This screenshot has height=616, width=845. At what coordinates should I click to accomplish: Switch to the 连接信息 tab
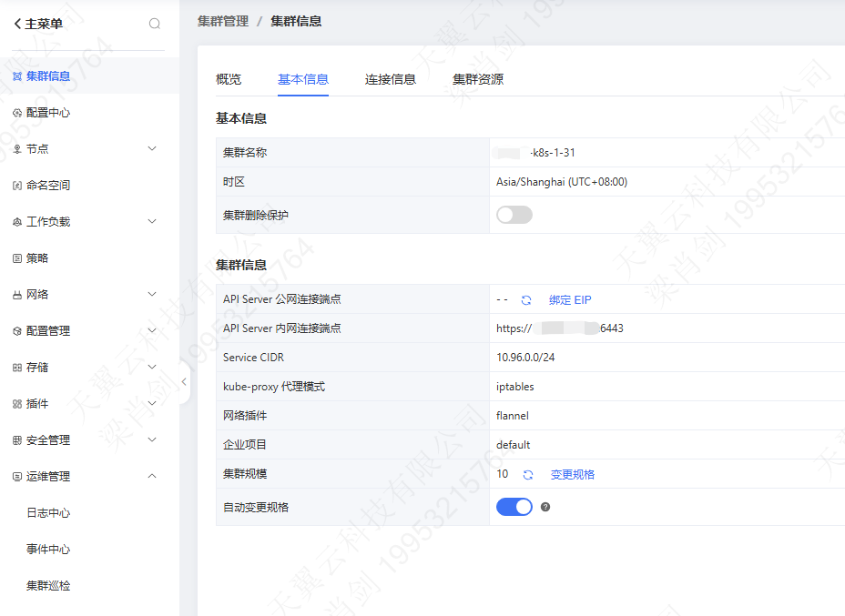391,79
